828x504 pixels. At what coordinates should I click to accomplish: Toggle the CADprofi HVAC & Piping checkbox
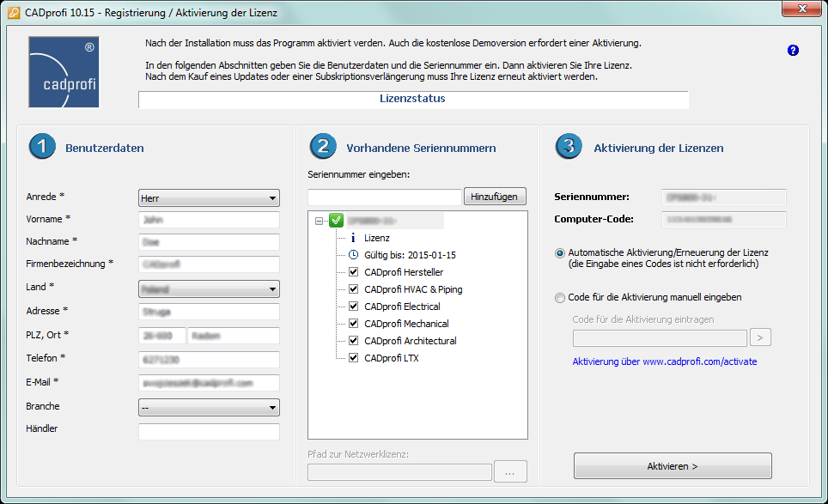coord(353,289)
